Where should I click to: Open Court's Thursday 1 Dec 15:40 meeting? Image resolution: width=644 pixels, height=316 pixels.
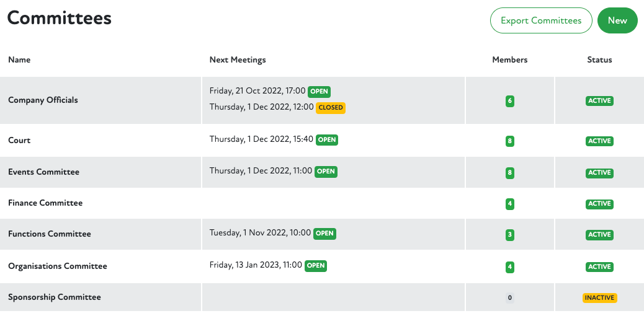(x=261, y=139)
